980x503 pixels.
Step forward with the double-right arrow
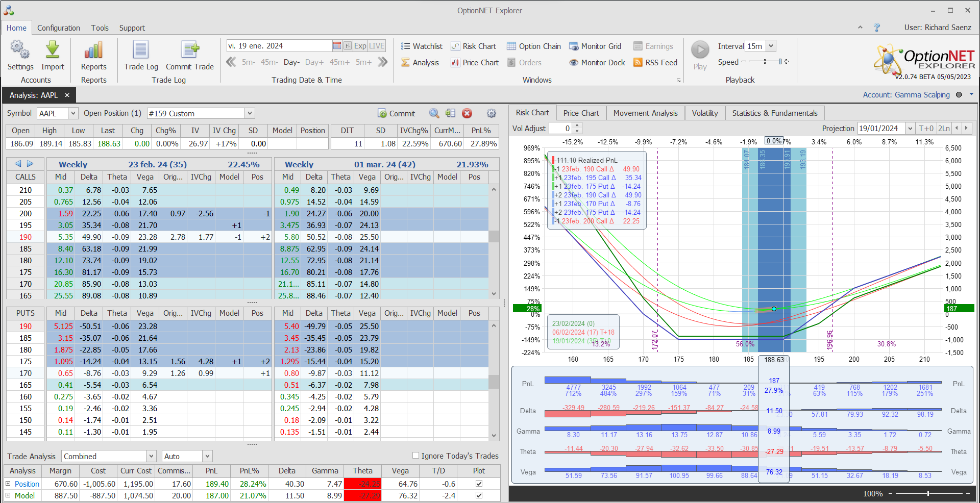tap(382, 62)
